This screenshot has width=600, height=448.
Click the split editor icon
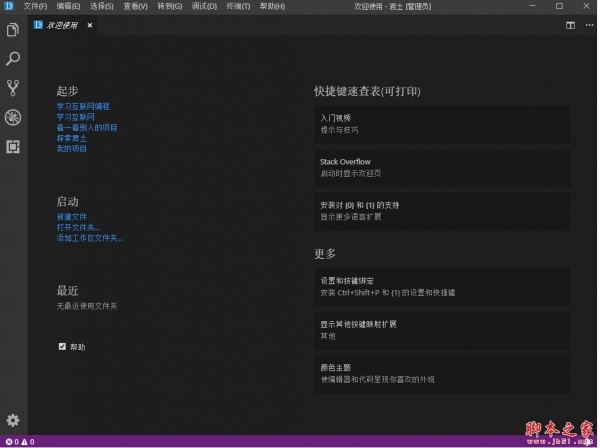[570, 24]
